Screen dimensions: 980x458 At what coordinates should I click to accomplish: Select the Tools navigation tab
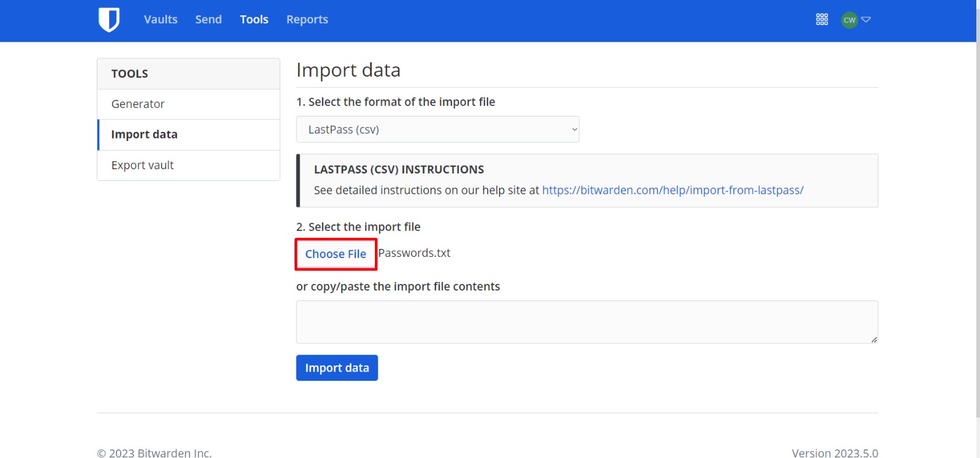254,20
